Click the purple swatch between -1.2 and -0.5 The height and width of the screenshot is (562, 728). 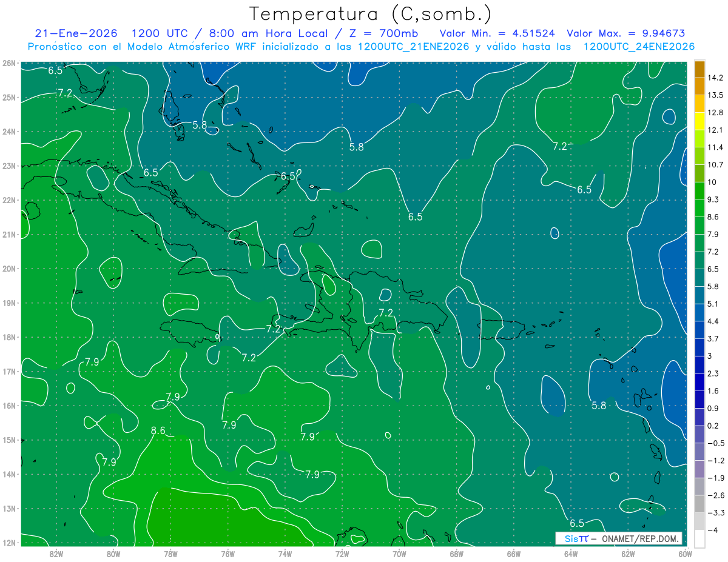pyautogui.click(x=699, y=452)
